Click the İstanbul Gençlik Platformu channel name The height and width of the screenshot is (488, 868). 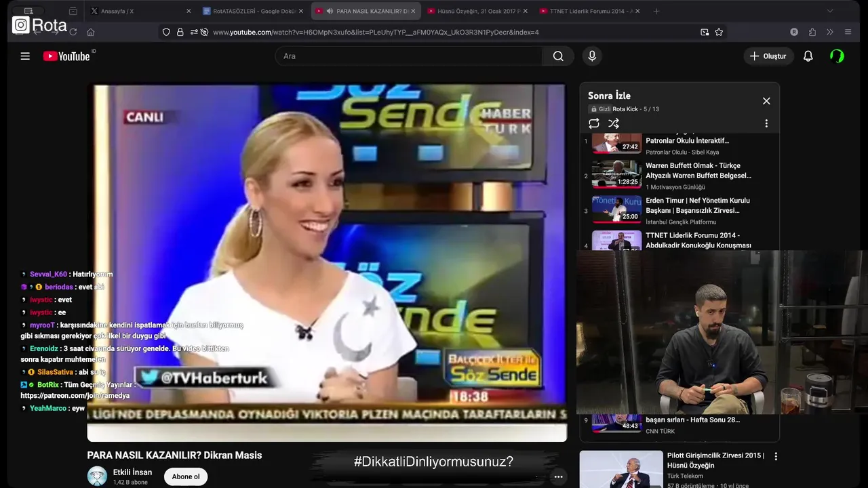(x=681, y=222)
